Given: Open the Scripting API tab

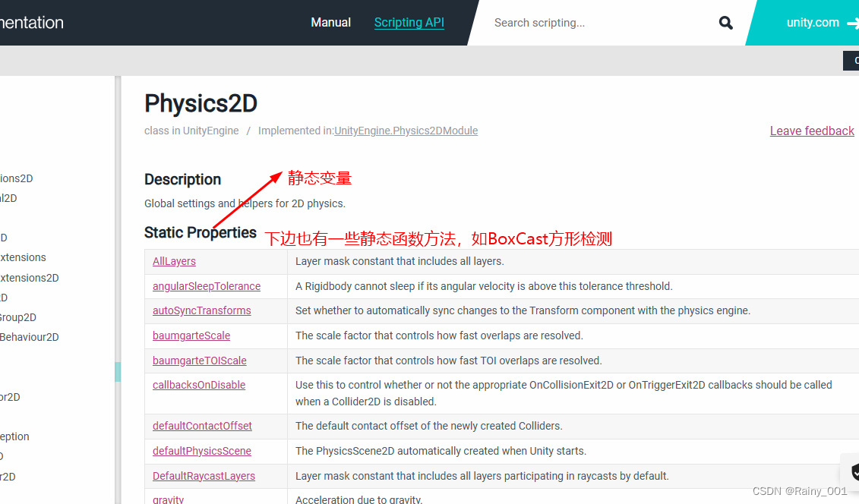Looking at the screenshot, I should click(x=409, y=23).
